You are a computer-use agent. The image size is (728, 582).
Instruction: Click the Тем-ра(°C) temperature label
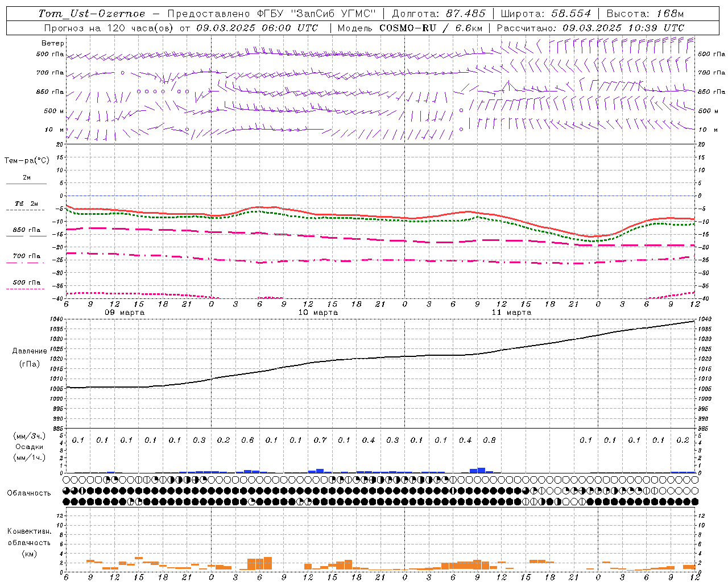click(27, 160)
